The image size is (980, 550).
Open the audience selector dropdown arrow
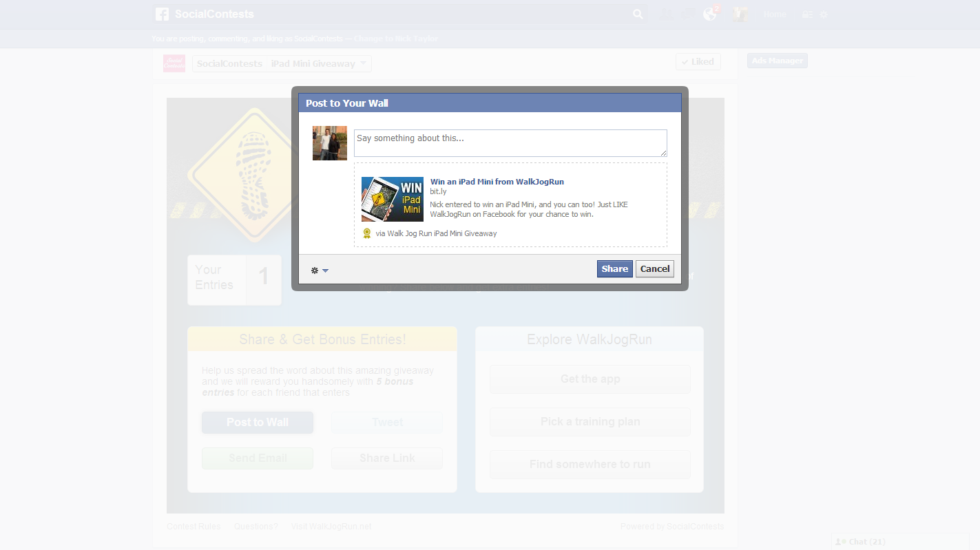[x=325, y=271]
